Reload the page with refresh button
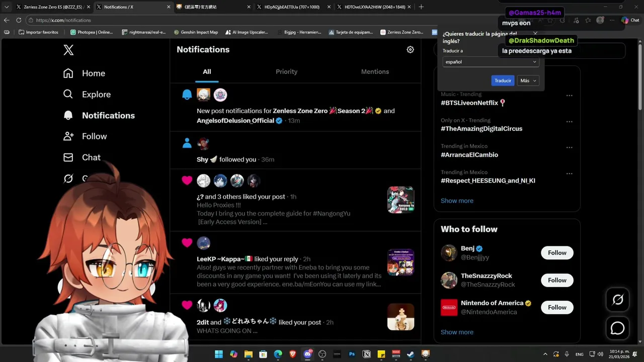This screenshot has height=362, width=644. (x=19, y=20)
